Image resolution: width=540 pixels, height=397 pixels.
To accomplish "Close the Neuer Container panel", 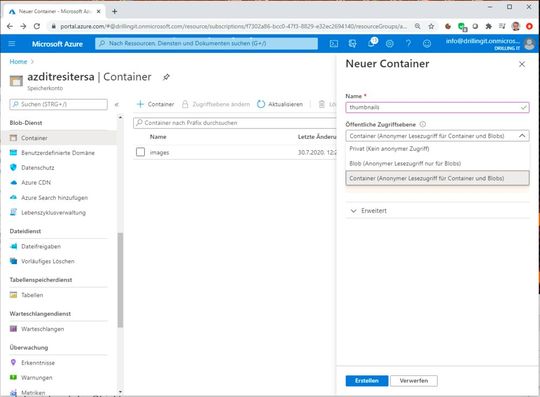I will click(522, 64).
